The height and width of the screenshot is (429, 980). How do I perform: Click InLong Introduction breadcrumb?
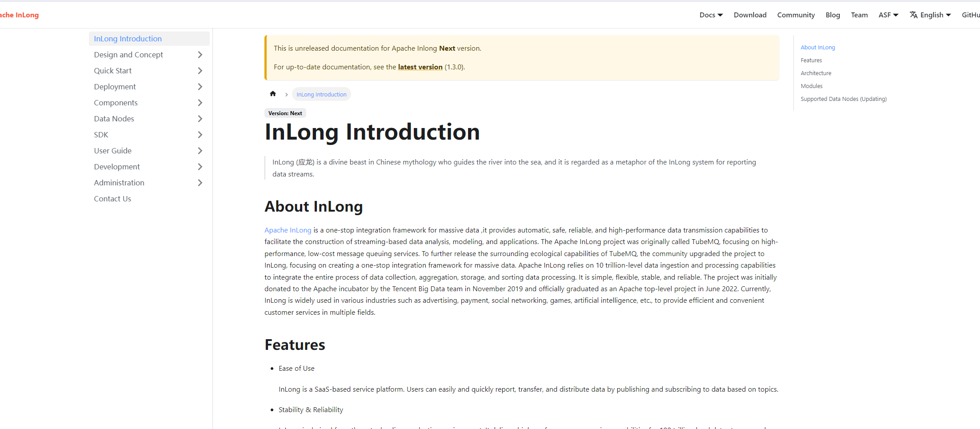[321, 94]
